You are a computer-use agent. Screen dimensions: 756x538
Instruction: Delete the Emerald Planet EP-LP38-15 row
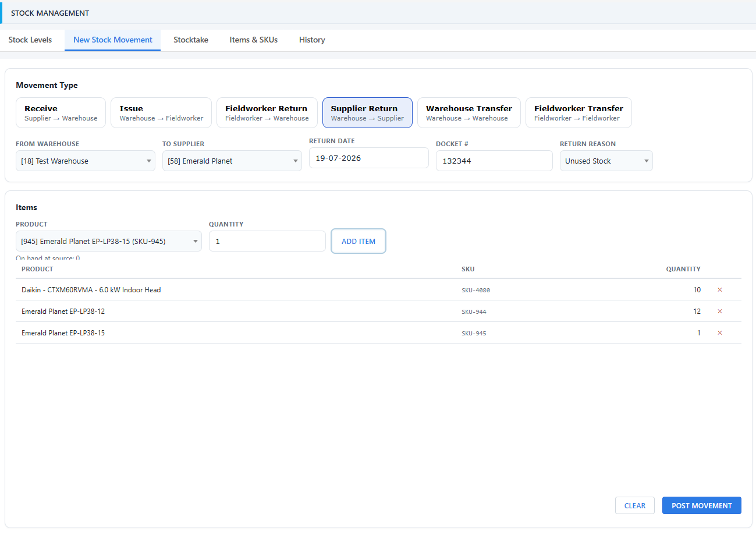click(x=719, y=333)
